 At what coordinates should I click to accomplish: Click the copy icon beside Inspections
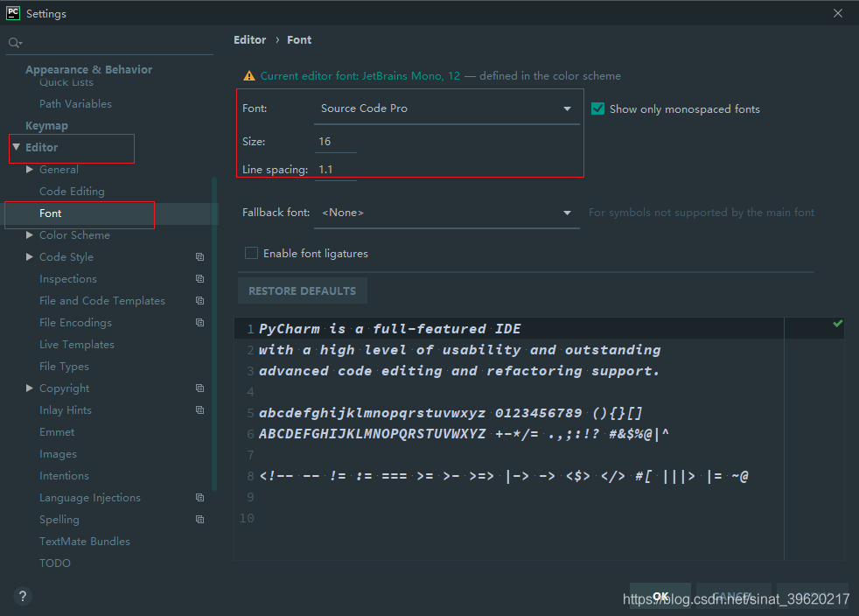199,279
